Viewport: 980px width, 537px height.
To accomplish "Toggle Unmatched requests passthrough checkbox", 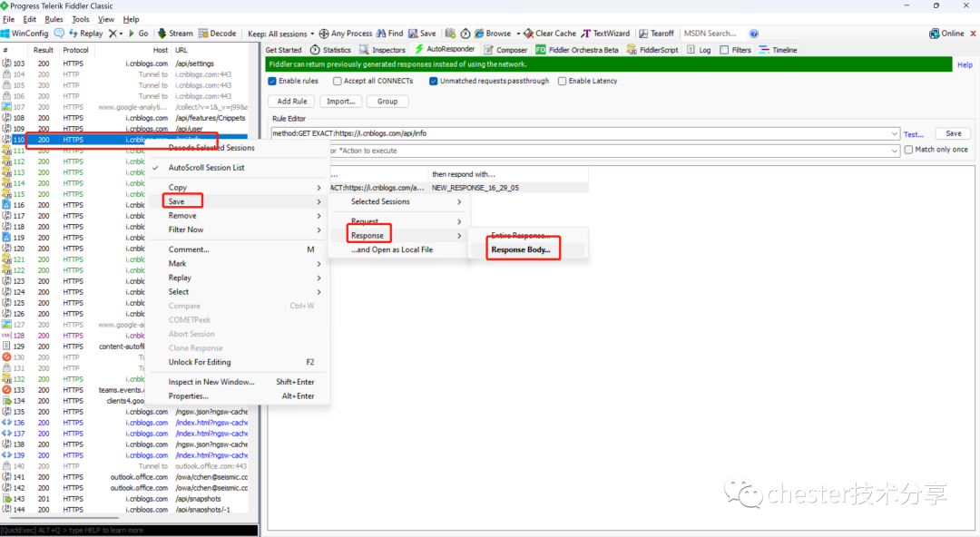I will click(x=433, y=82).
